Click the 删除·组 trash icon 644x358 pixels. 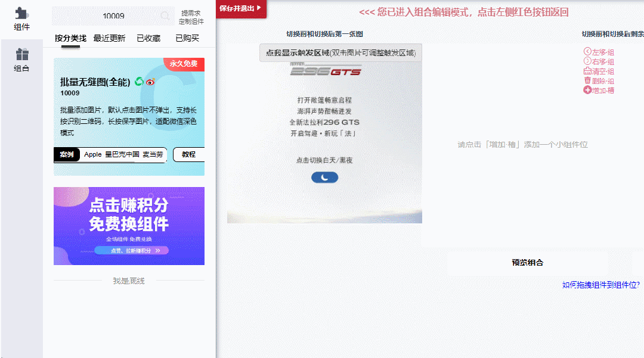587,81
